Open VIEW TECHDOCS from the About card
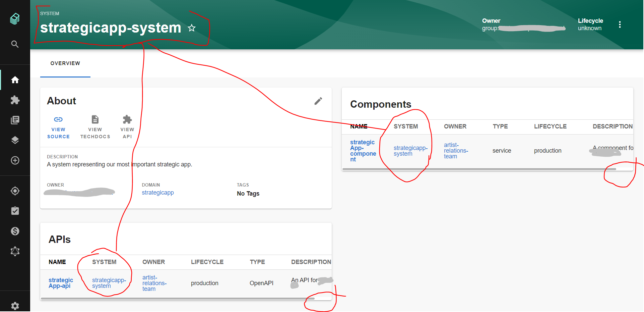 tap(95, 127)
